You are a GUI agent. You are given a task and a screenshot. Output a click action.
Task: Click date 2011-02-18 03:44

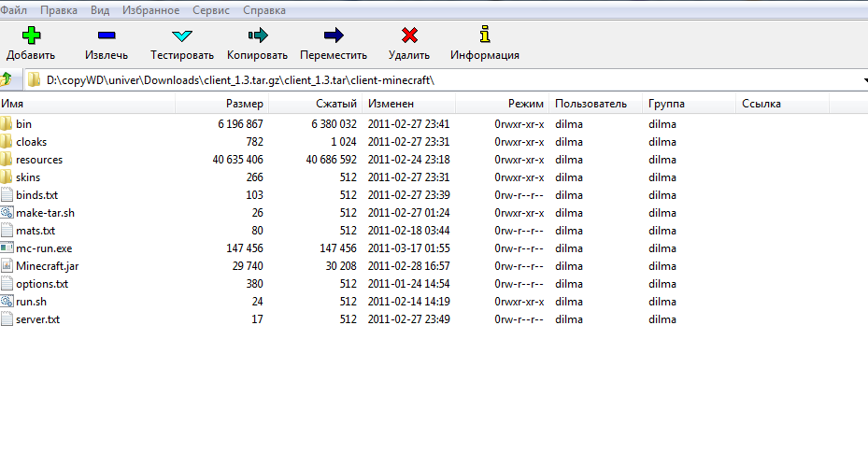[x=408, y=230]
